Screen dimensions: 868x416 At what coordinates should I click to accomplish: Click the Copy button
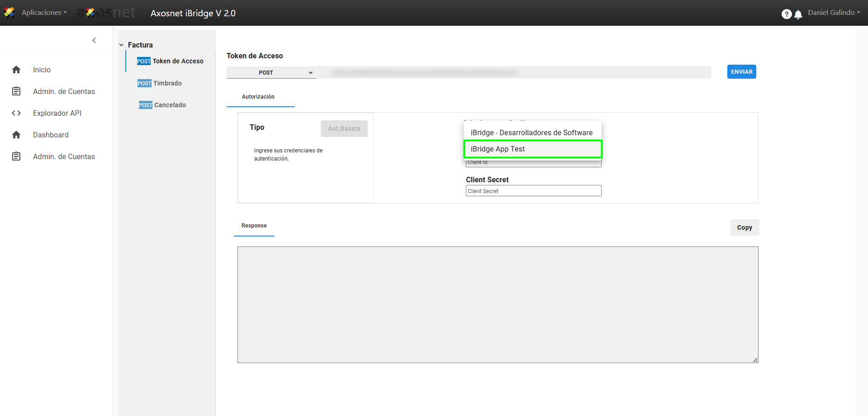coord(744,227)
